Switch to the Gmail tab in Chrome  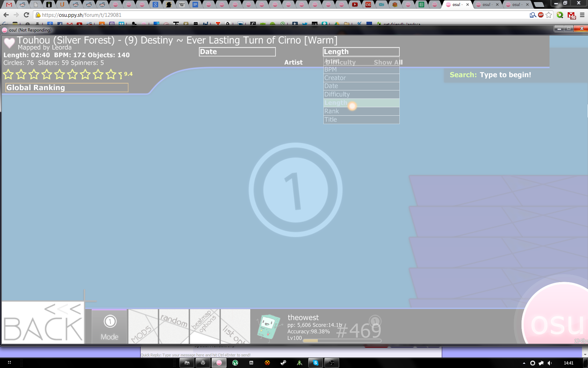click(x=9, y=5)
